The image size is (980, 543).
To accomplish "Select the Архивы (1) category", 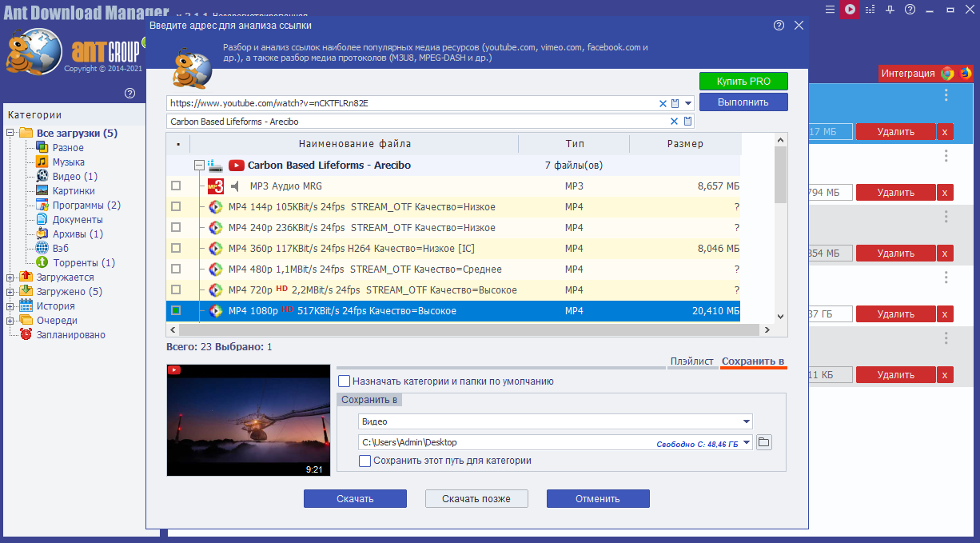I will tap(78, 234).
